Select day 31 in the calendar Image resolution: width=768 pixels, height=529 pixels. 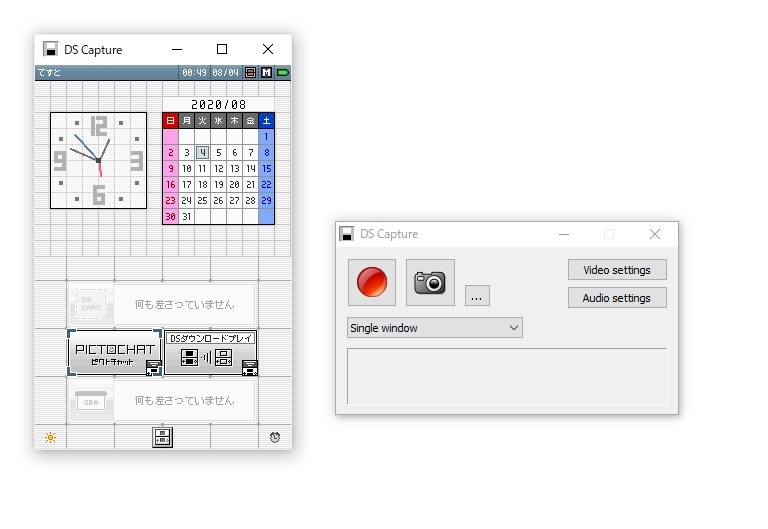[x=187, y=216]
